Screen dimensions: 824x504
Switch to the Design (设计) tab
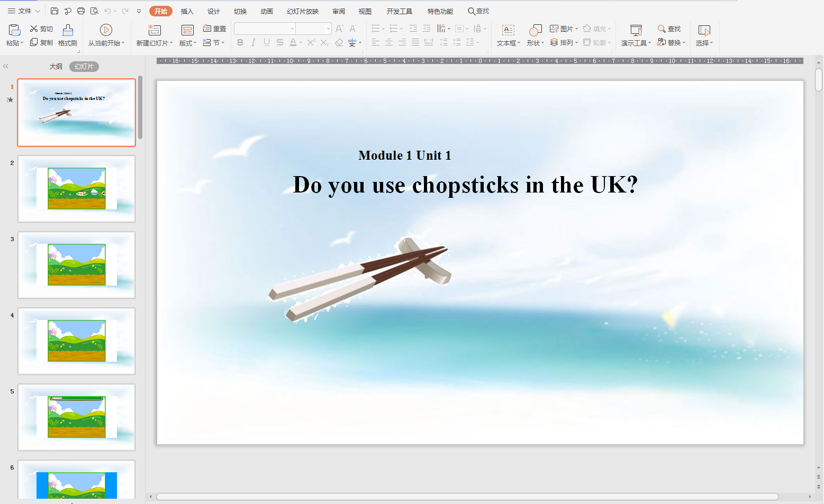(214, 11)
